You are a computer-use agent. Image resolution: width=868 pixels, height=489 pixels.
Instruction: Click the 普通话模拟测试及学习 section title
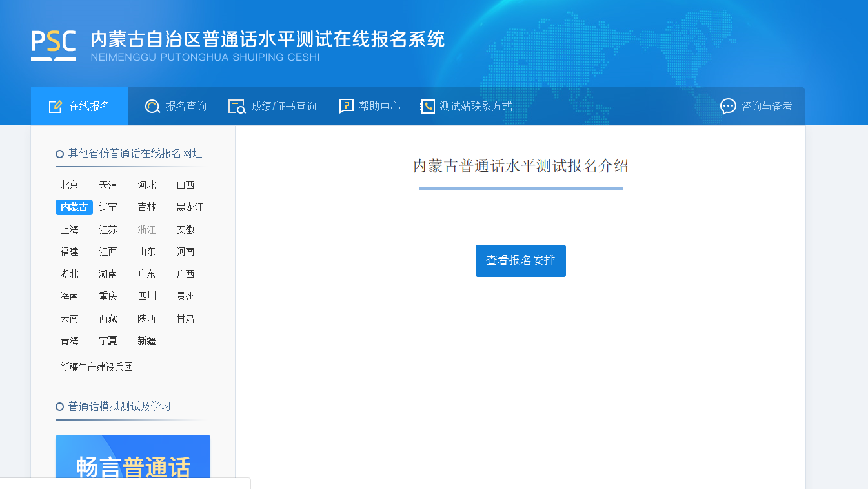pyautogui.click(x=119, y=407)
